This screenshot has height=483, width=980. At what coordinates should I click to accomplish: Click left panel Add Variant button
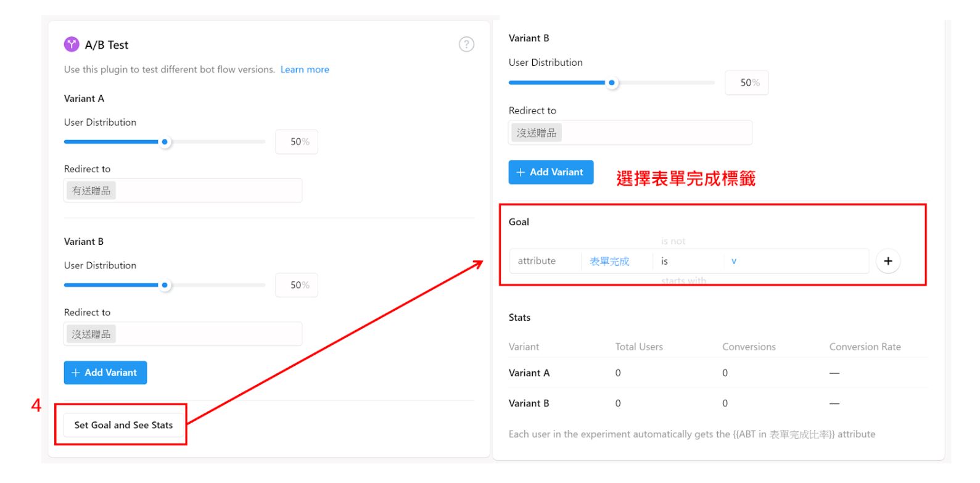tap(105, 373)
